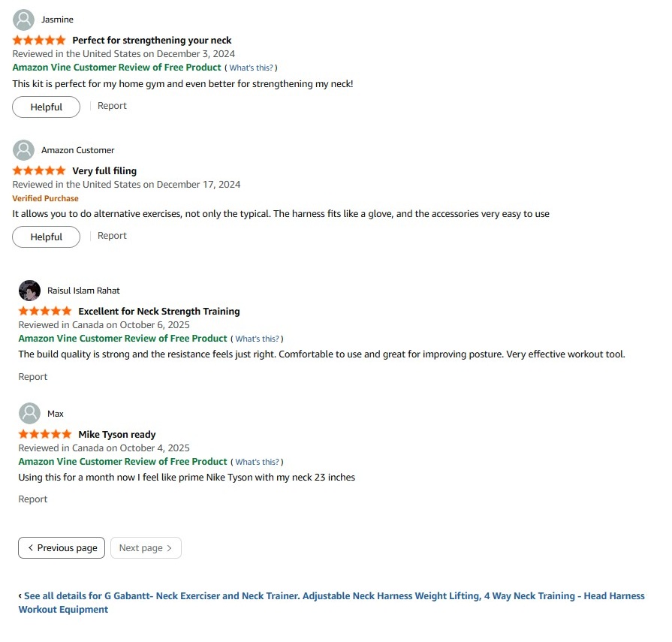Image resolution: width=672 pixels, height=642 pixels.
Task: Click Jasmine's profile avatar icon
Action: tap(24, 20)
